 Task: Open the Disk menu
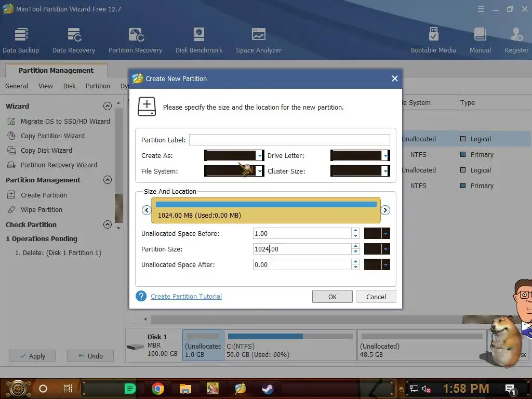tap(69, 86)
